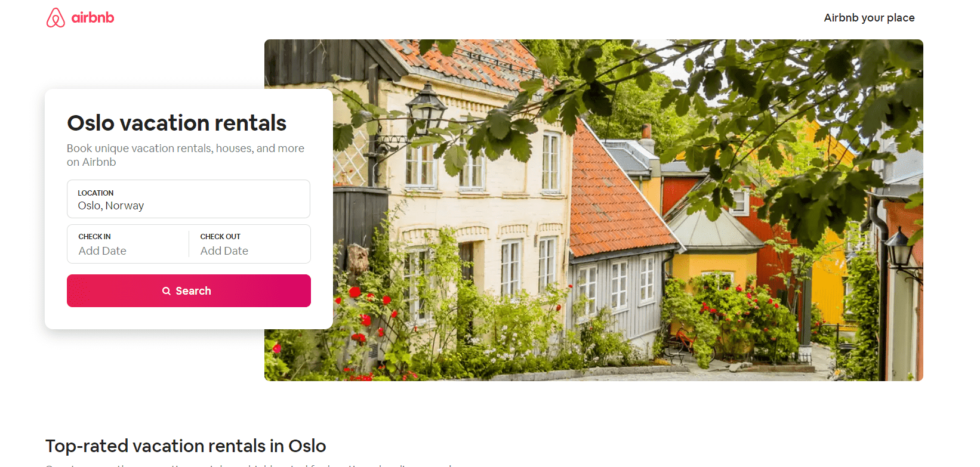The width and height of the screenshot is (980, 467).
Task: Click the Oslo vacation rentals heading
Action: pyautogui.click(x=177, y=123)
